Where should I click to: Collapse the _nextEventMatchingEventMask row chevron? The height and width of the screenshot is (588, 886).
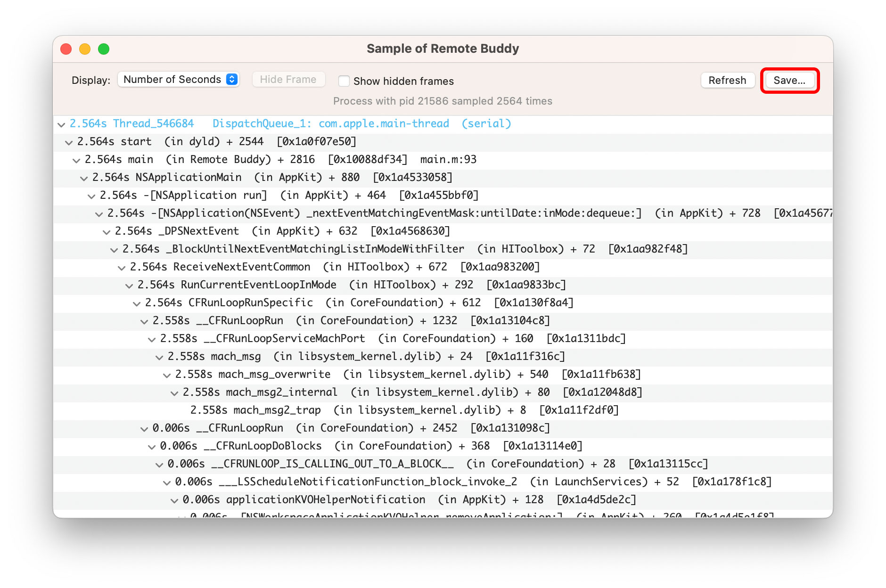(x=99, y=214)
